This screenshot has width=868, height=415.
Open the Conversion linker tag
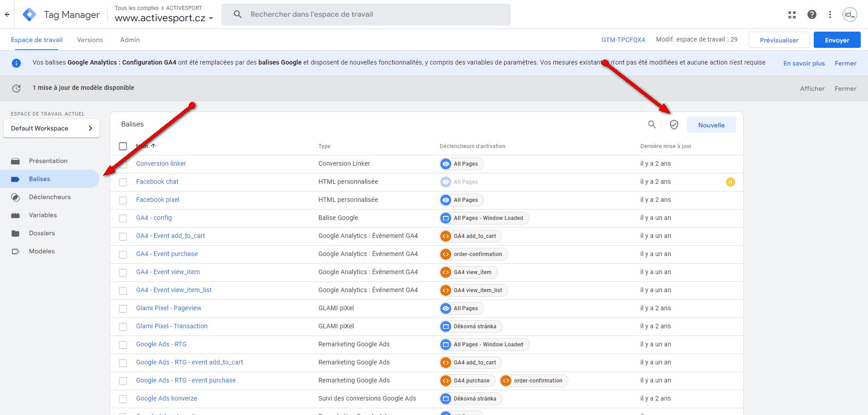click(x=161, y=163)
